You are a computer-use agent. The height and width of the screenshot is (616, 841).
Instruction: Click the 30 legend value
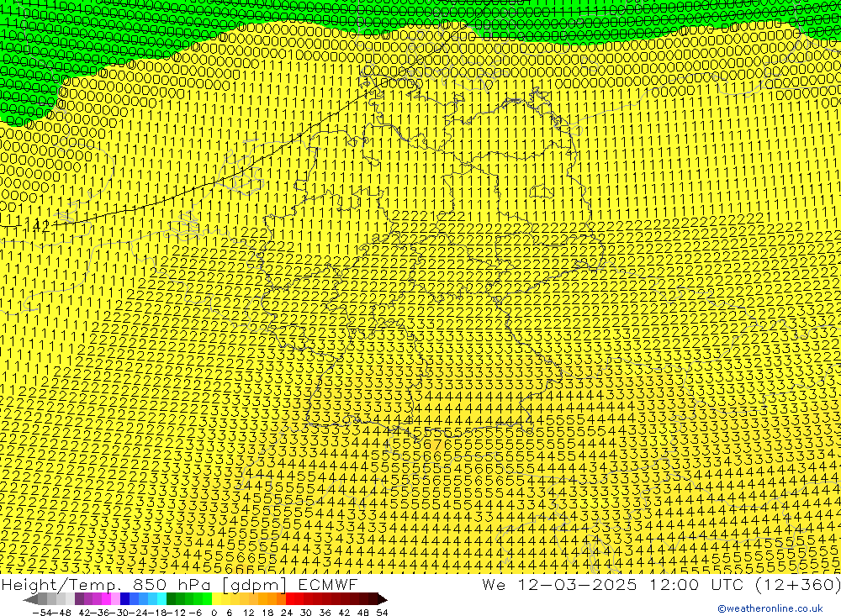point(306,613)
